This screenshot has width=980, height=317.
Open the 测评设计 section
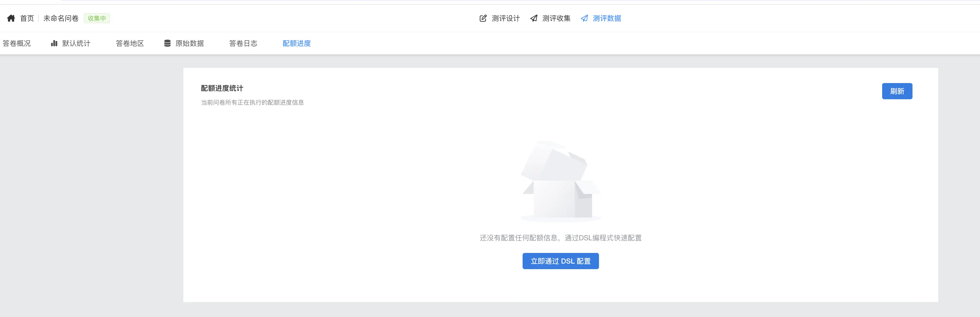pyautogui.click(x=506, y=18)
